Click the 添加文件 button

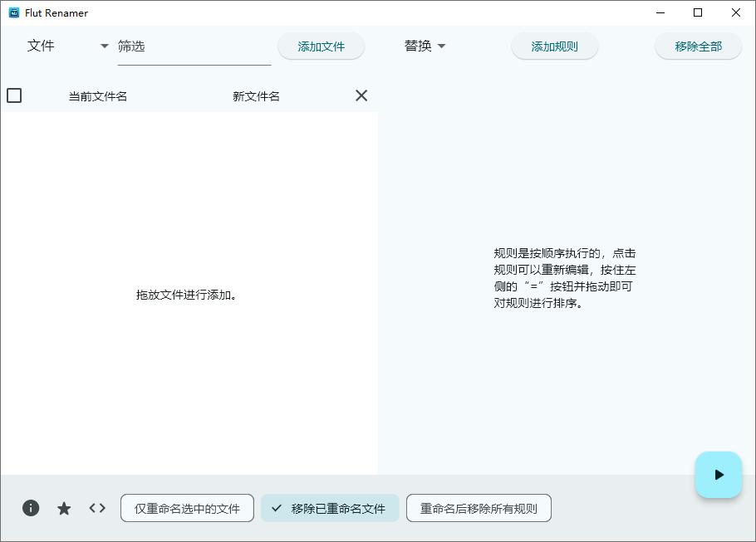pyautogui.click(x=321, y=46)
